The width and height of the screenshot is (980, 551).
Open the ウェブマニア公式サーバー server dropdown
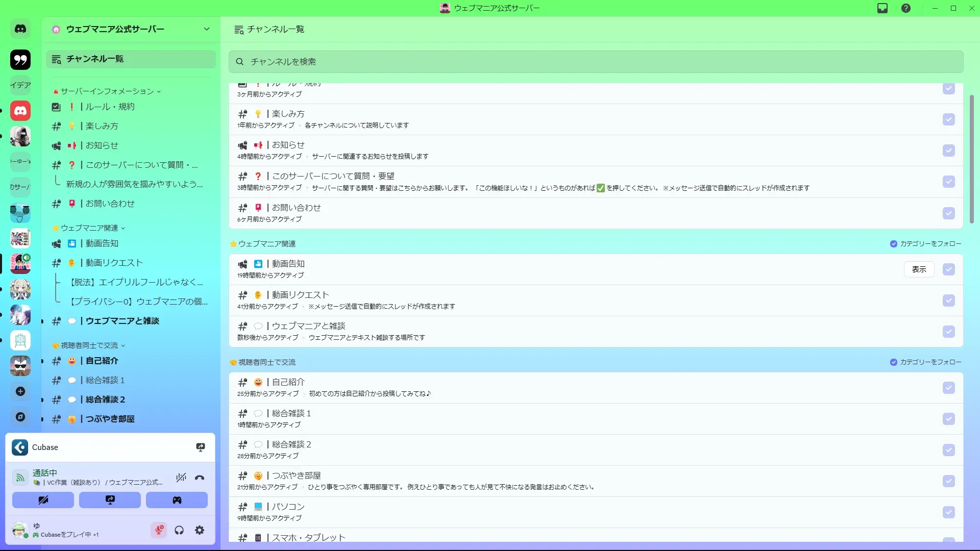pyautogui.click(x=206, y=29)
